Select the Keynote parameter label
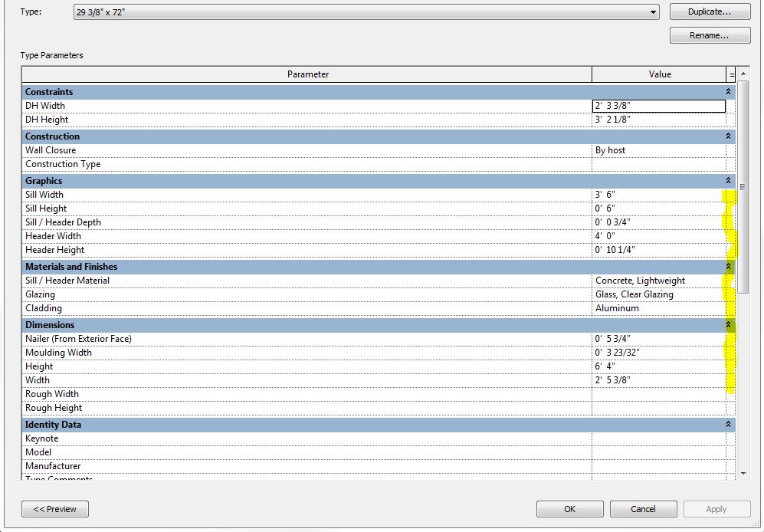The width and height of the screenshot is (764, 532). click(x=42, y=438)
